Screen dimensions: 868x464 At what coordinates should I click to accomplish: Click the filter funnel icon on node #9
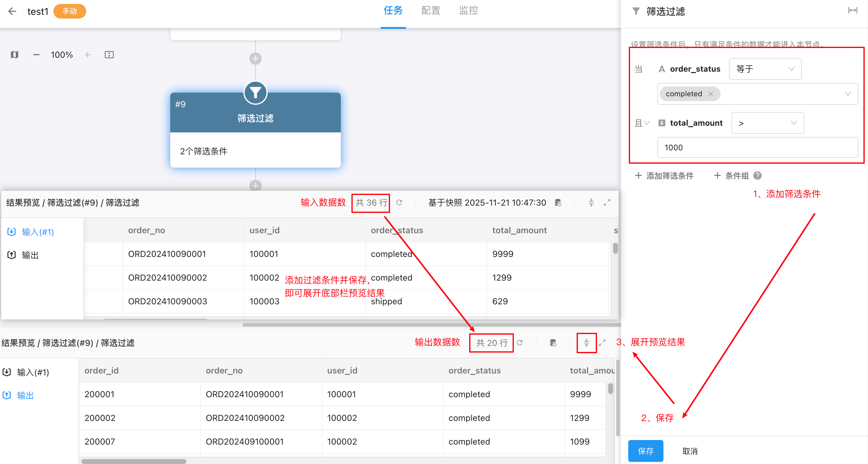pos(255,93)
